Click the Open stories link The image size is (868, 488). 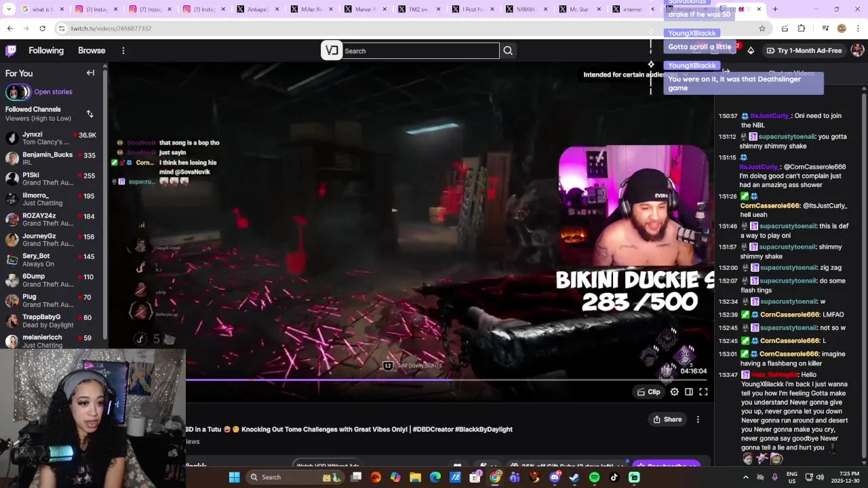(x=53, y=92)
